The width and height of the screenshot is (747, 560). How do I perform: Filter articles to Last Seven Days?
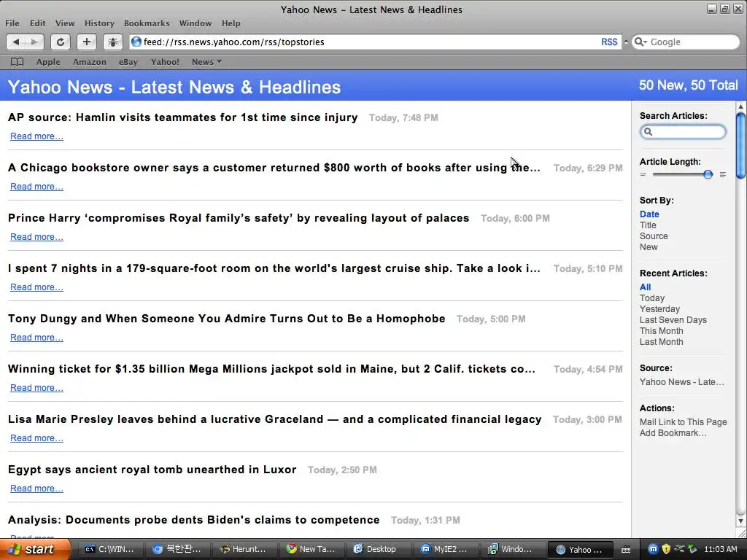coord(673,320)
